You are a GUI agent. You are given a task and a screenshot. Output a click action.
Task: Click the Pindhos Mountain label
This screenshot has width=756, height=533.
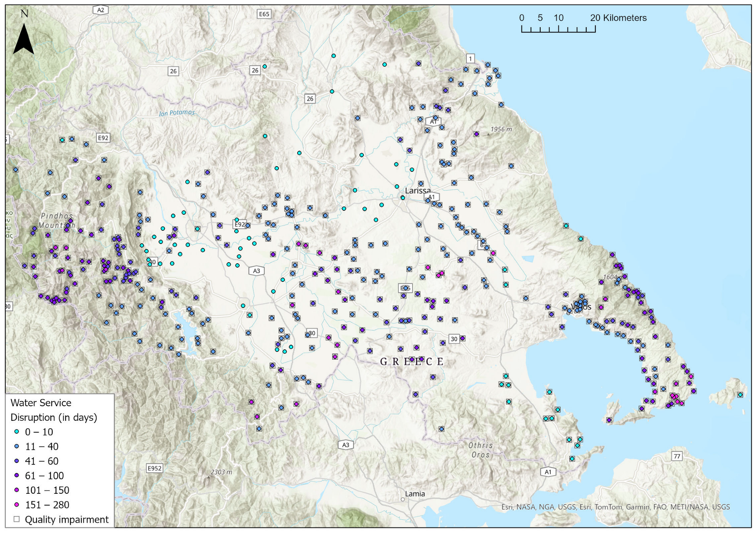57,220
